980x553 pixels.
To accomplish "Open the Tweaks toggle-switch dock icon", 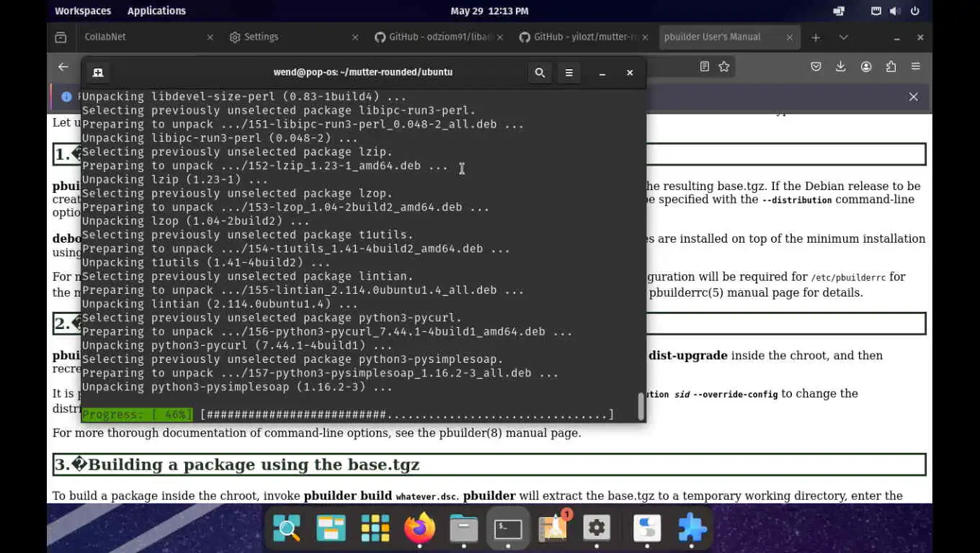I will pos(647,529).
